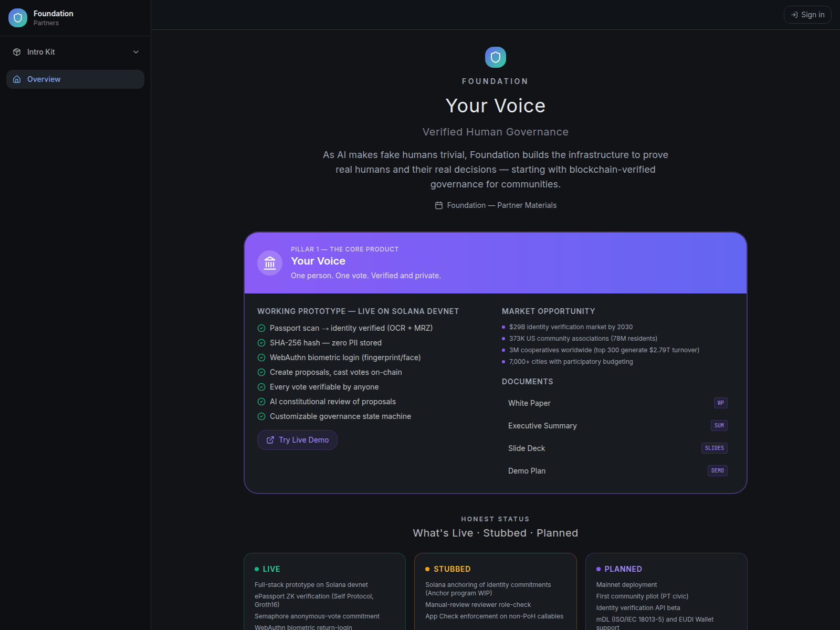Click the Intro Kit label
Screen dimensions: 840x630
click(41, 52)
